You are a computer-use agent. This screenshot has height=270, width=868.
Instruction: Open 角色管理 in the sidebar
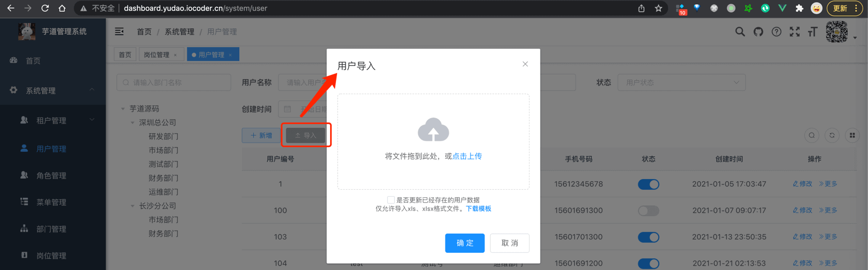point(51,175)
